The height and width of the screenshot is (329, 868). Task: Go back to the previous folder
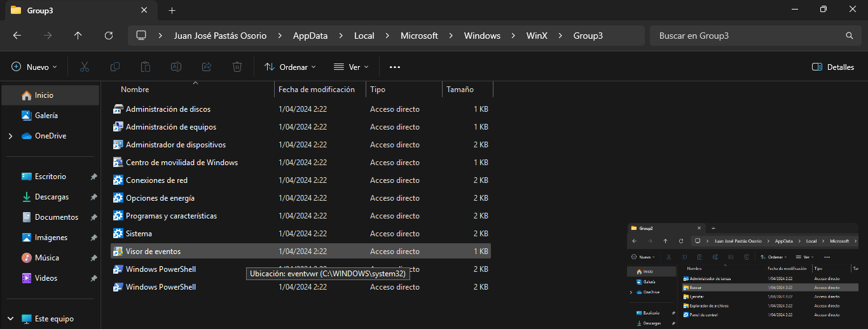click(17, 36)
